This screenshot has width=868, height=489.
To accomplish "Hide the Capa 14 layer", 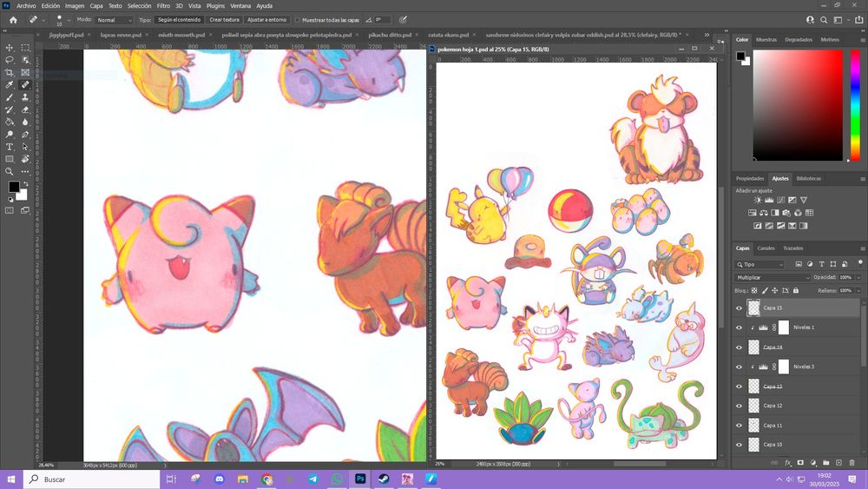I will pyautogui.click(x=739, y=347).
